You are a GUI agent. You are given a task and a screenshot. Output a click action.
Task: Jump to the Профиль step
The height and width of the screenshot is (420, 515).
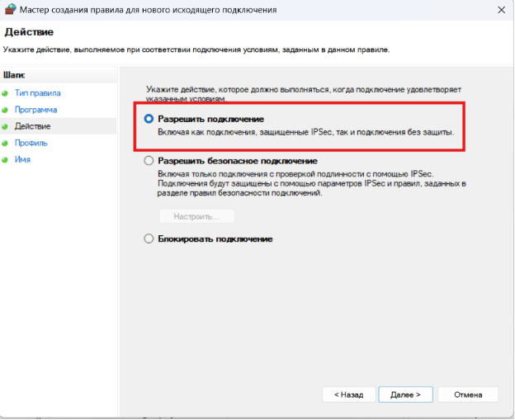pyautogui.click(x=31, y=143)
